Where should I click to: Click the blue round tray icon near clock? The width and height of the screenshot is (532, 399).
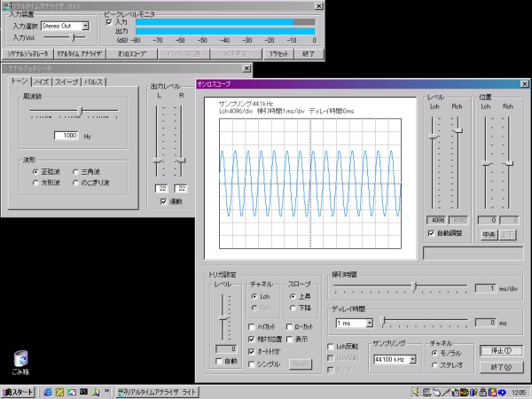(x=502, y=393)
